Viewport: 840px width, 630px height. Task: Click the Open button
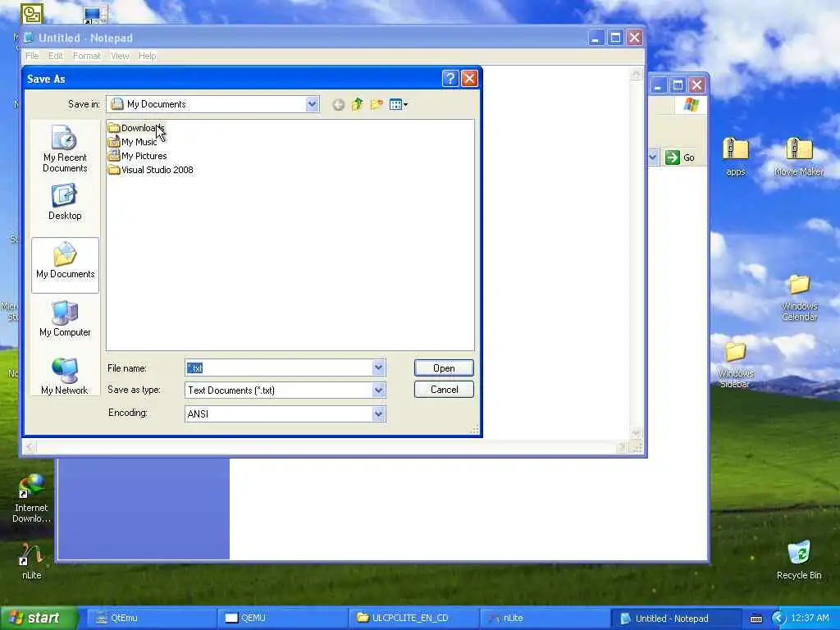[444, 368]
